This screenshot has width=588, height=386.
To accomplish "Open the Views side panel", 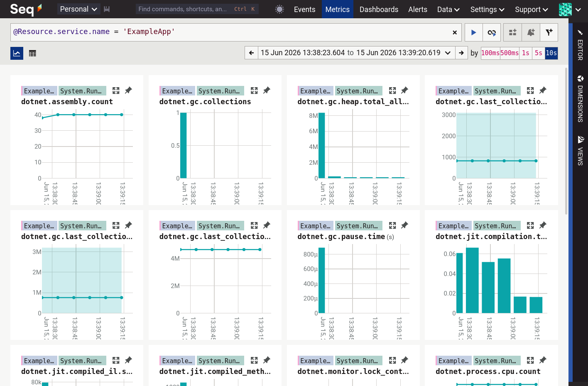I will [x=580, y=150].
